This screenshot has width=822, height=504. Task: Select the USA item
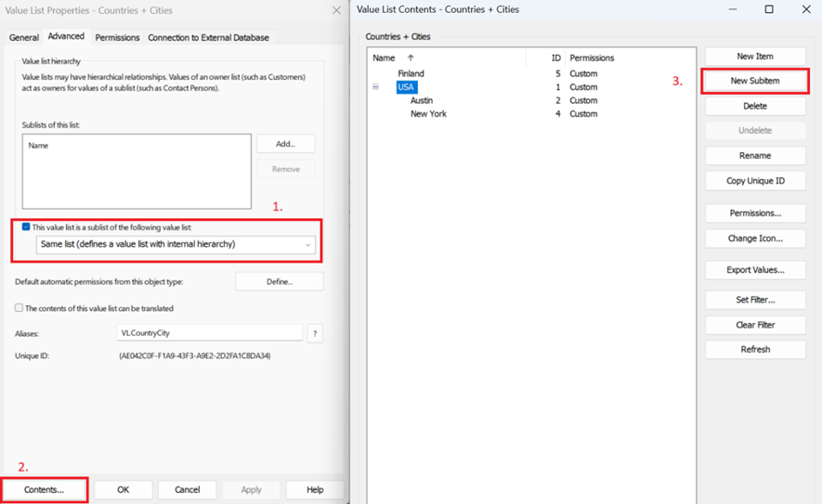click(x=406, y=87)
